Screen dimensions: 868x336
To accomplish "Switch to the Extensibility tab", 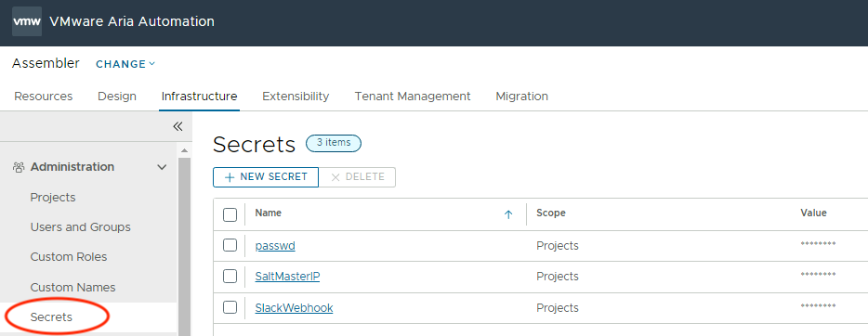I will coord(296,97).
